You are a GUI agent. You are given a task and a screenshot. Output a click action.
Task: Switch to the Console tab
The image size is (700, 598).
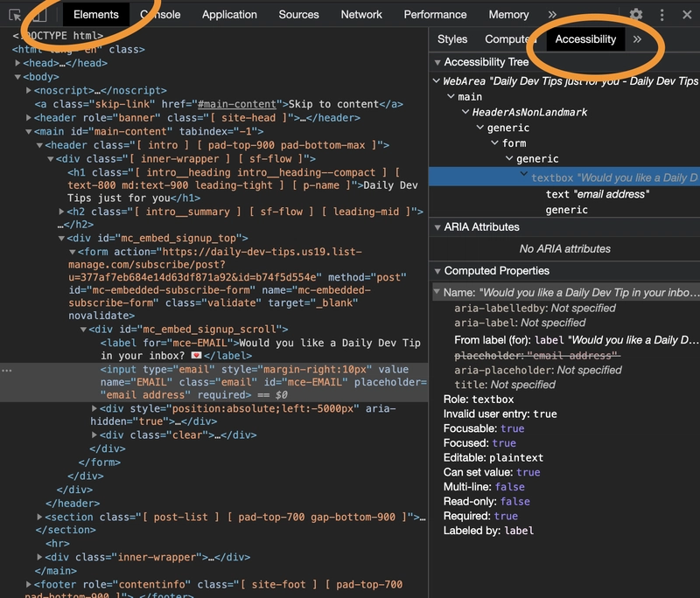click(x=159, y=14)
